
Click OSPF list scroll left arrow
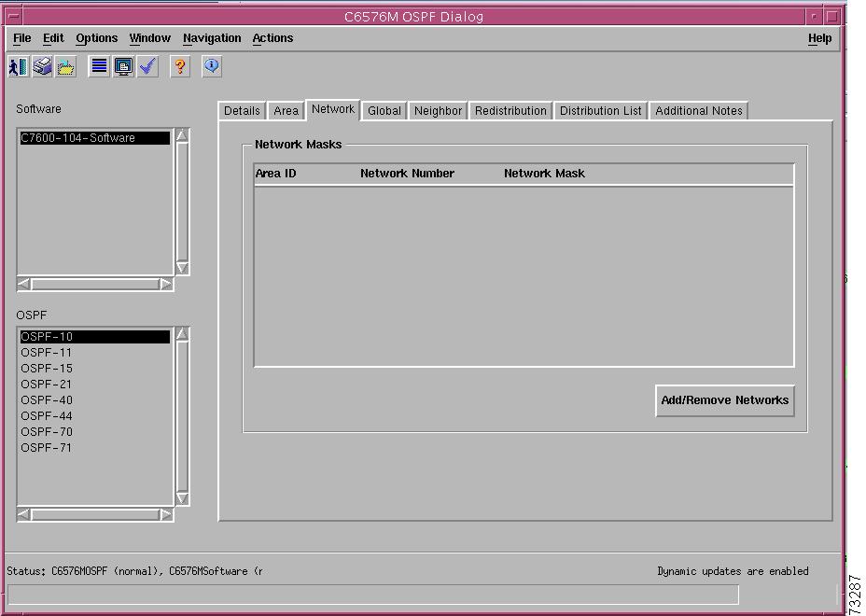(23, 515)
